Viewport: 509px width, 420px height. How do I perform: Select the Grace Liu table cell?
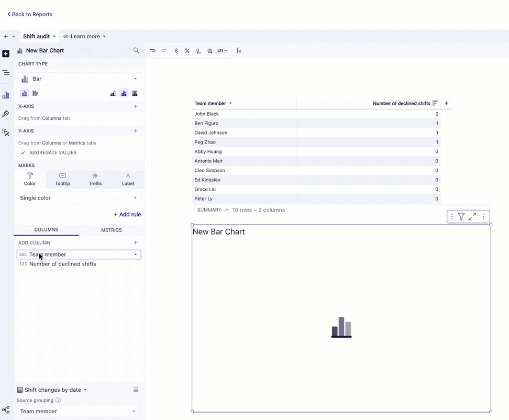244,189
